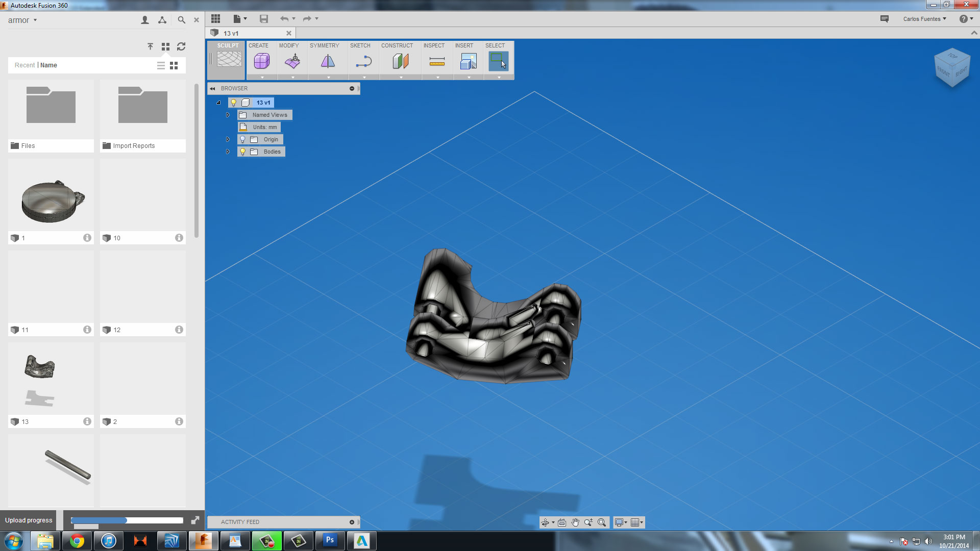This screenshot has height=551, width=980.
Task: Click the Zoom Fit magnifier
Action: (x=602, y=522)
